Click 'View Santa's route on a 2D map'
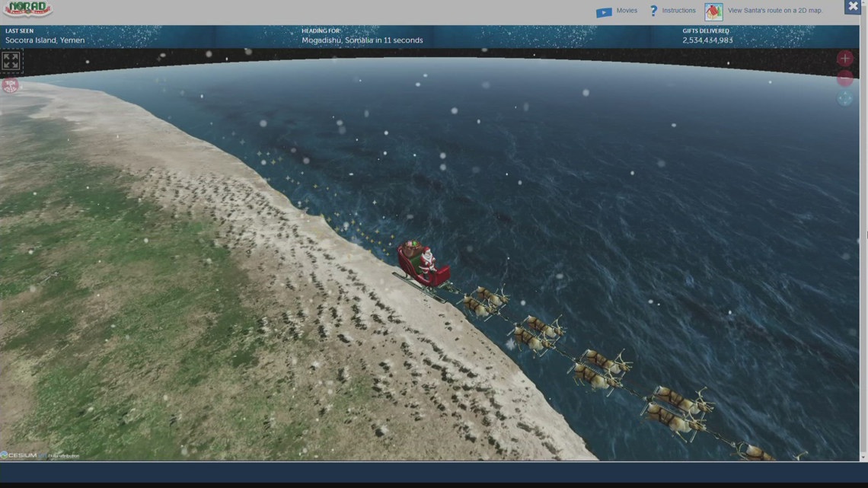The height and width of the screenshot is (488, 868). [774, 11]
